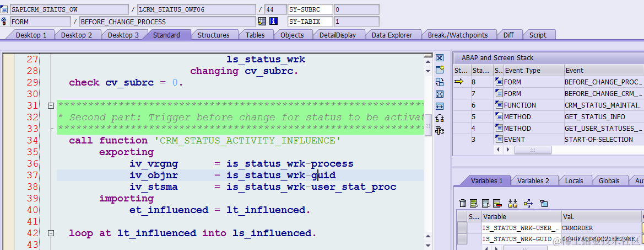Select row selector for IS_STATUS_WRK-USER_ variable
This screenshot has width=644, height=250.
(x=462, y=228)
